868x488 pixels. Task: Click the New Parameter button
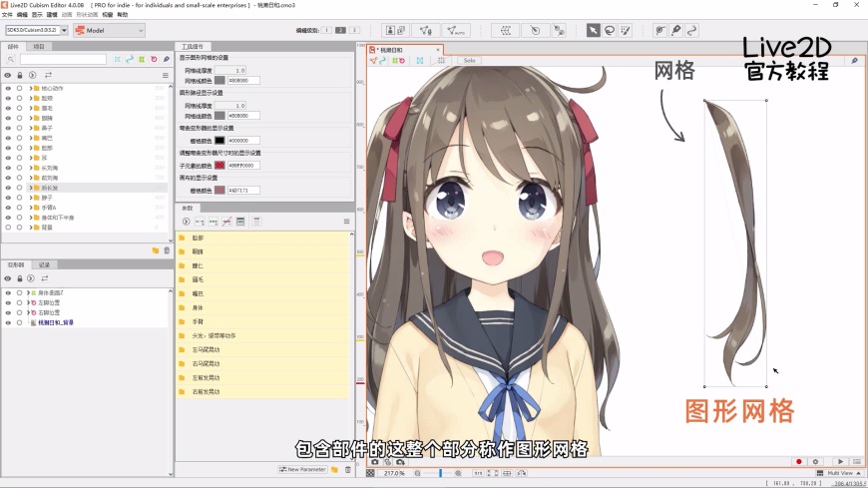[x=303, y=470]
